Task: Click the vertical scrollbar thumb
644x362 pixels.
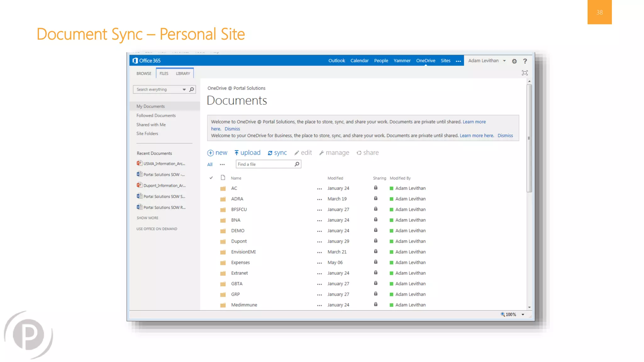Action: coord(529,138)
